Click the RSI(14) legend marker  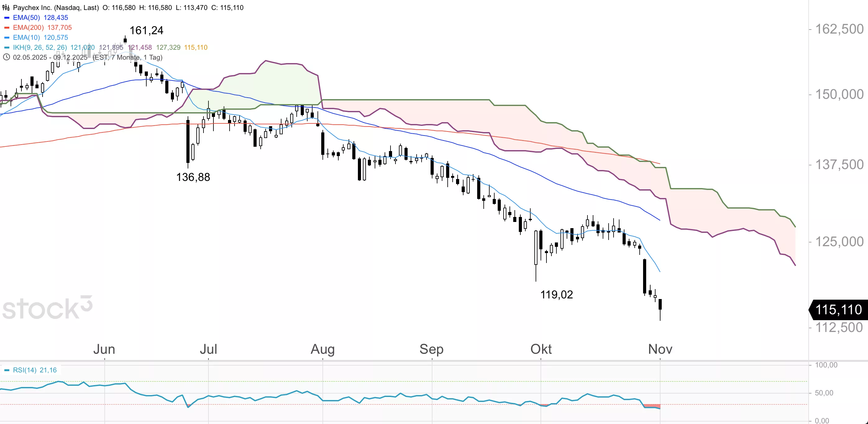(7, 370)
